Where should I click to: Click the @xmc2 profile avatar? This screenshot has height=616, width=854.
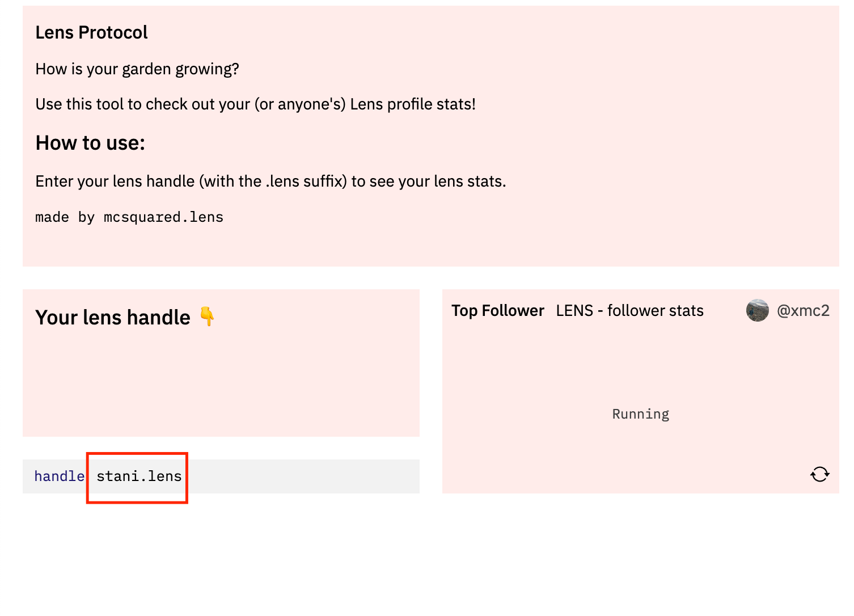click(x=757, y=310)
